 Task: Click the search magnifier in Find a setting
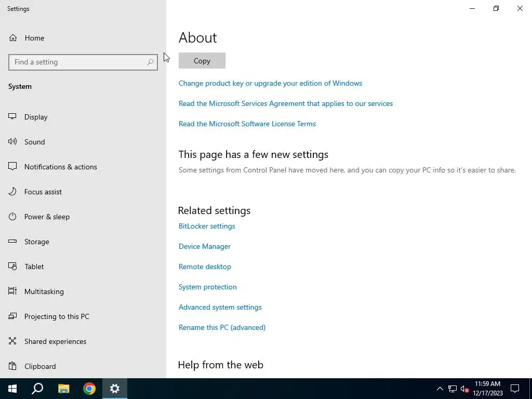150,62
